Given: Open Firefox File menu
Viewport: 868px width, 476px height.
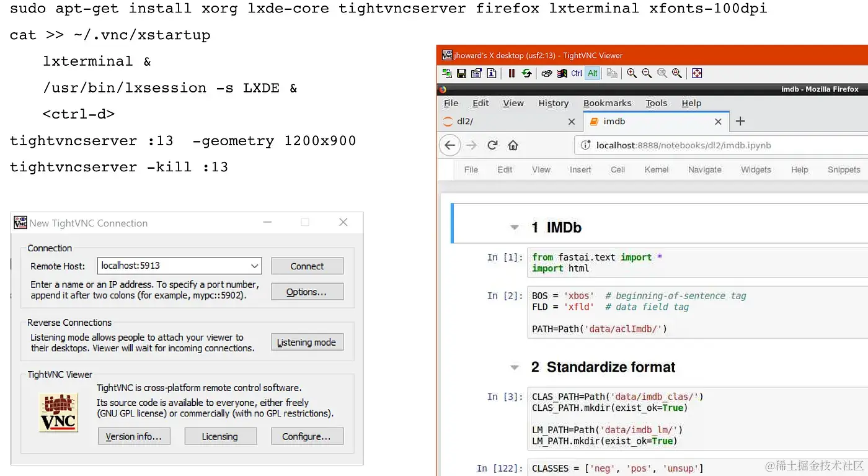Looking at the screenshot, I should (451, 103).
